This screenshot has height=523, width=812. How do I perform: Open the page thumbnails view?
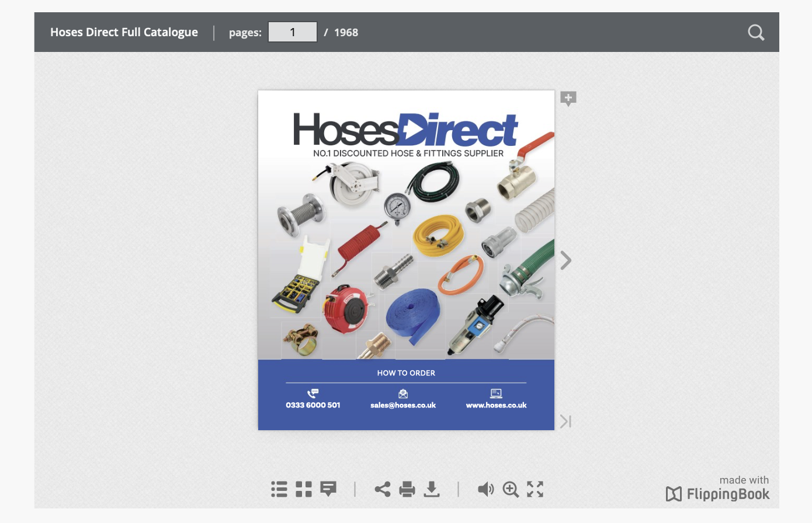click(x=303, y=489)
